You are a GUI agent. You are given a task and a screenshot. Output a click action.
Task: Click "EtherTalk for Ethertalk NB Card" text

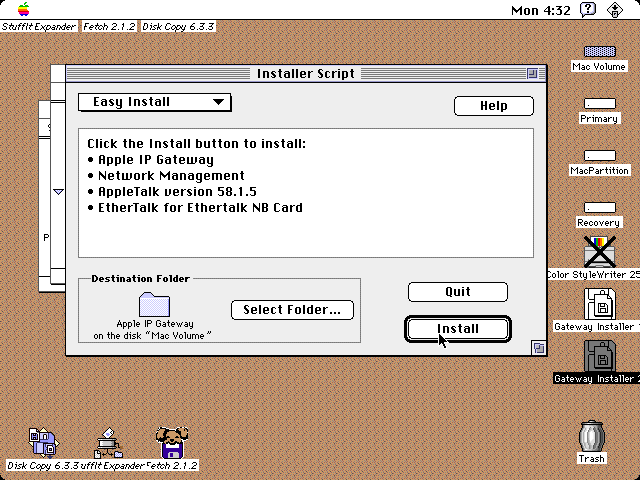[x=200, y=207]
